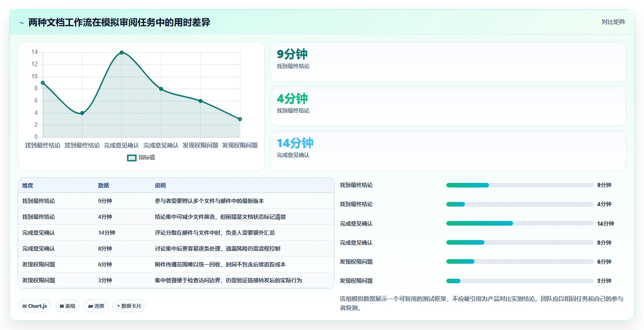Open the 9分钟 stat card
This screenshot has height=330, width=644.
pos(448,62)
